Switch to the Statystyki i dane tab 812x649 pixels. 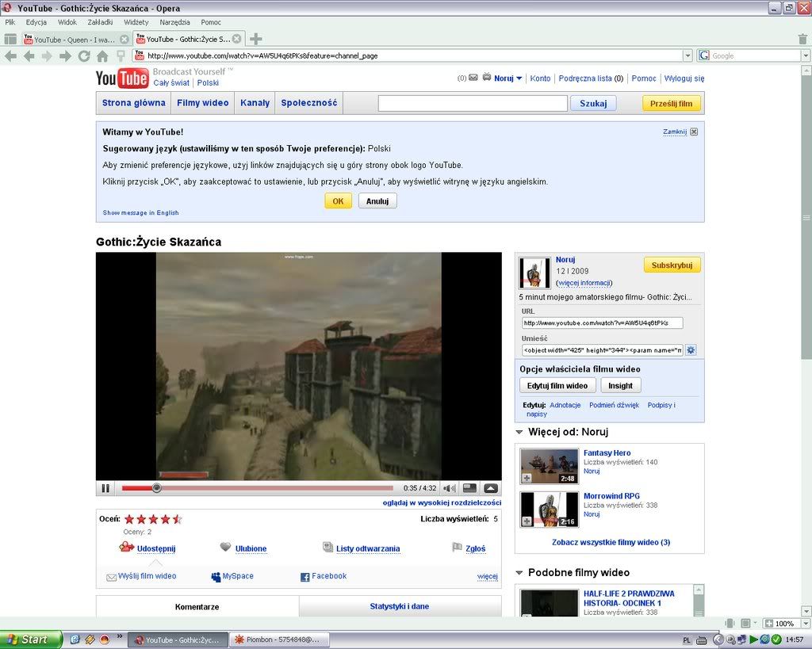coord(400,606)
